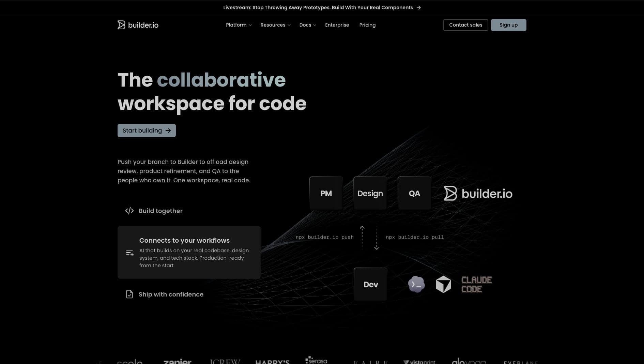The width and height of the screenshot is (644, 364).
Task: Click the 'collaborative' word in the headline
Action: tap(221, 80)
